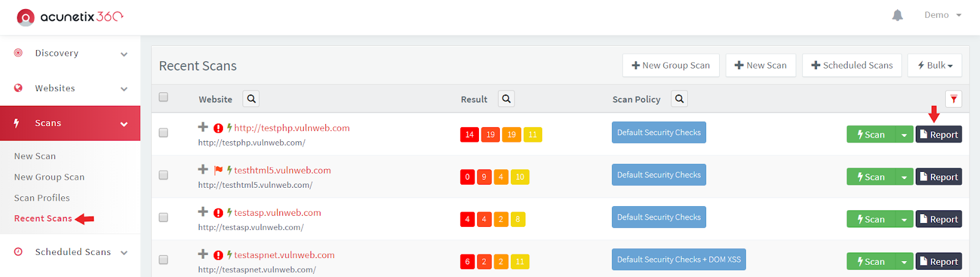Open the http://testphp.vulnweb.com link

tap(292, 128)
